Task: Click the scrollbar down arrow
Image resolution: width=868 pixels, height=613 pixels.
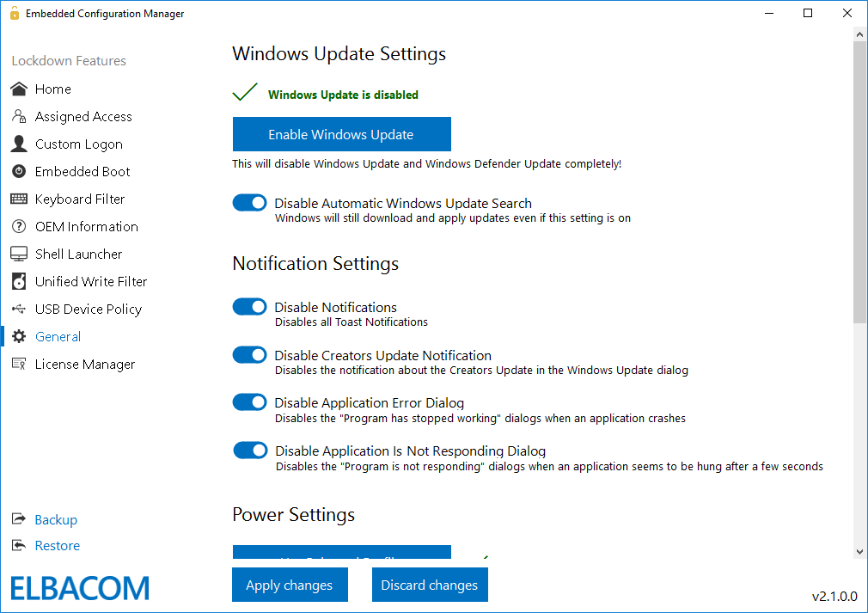Action: coord(860,551)
